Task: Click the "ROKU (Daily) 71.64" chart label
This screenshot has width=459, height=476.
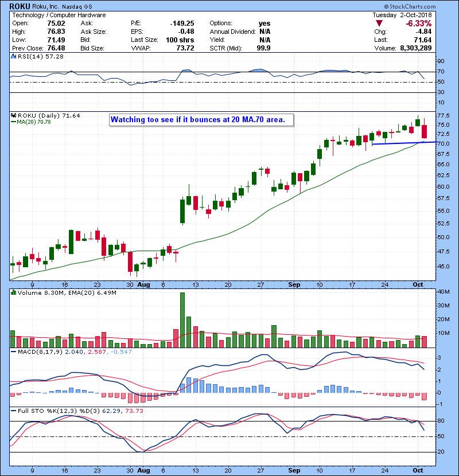Action: coord(49,116)
